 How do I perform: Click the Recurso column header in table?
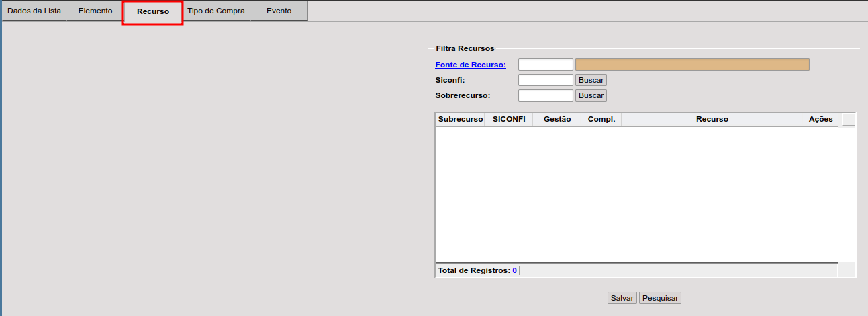pos(712,119)
